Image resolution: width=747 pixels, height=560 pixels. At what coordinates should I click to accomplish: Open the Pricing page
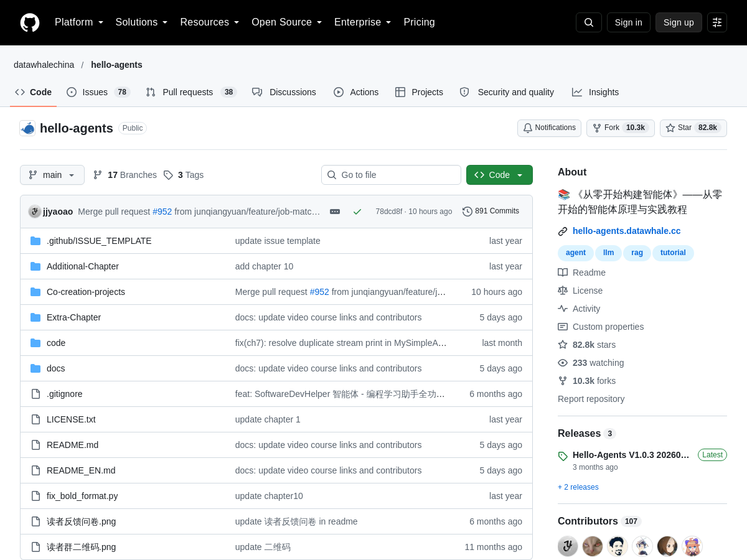pyautogui.click(x=419, y=22)
